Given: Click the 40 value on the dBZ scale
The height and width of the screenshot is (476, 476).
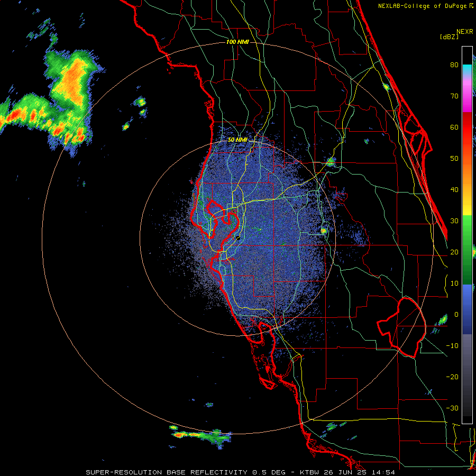Looking at the screenshot, I should (454, 190).
